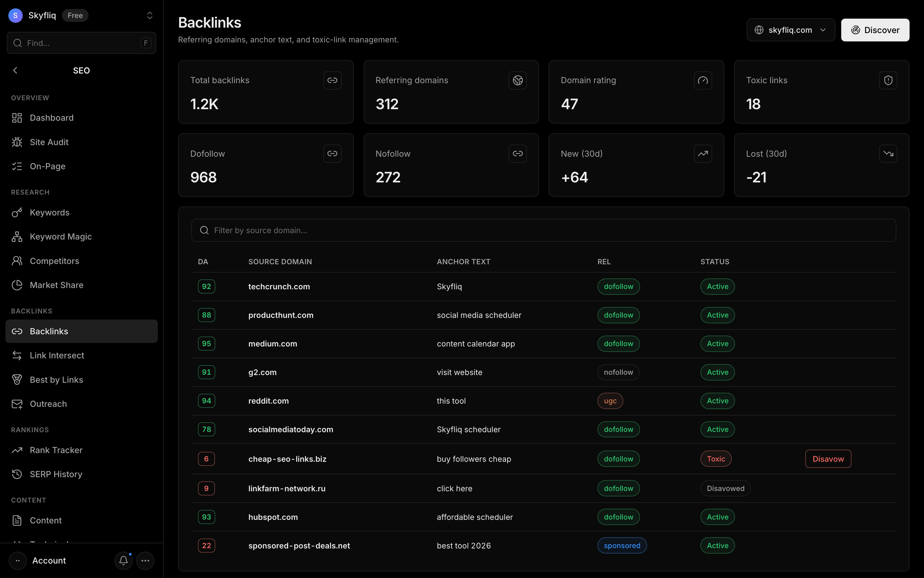The width and height of the screenshot is (924, 578).
Task: Open Best by Links page
Action: click(x=81, y=380)
